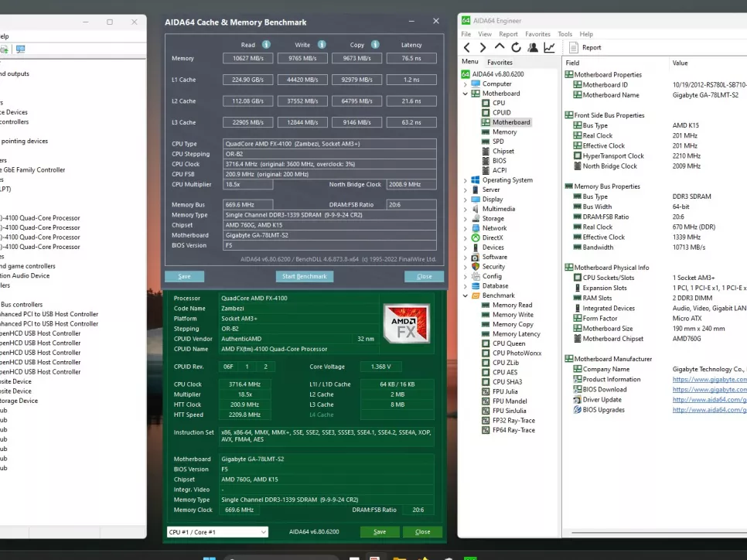
Task: Open Write info icon in benchmark
Action: coord(322,44)
